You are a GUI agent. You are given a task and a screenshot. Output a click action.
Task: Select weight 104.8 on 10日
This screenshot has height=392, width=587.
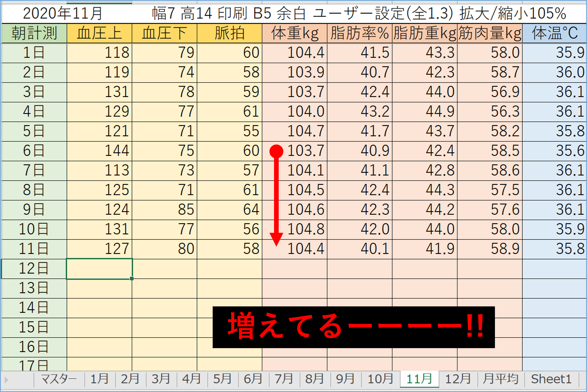pyautogui.click(x=295, y=229)
